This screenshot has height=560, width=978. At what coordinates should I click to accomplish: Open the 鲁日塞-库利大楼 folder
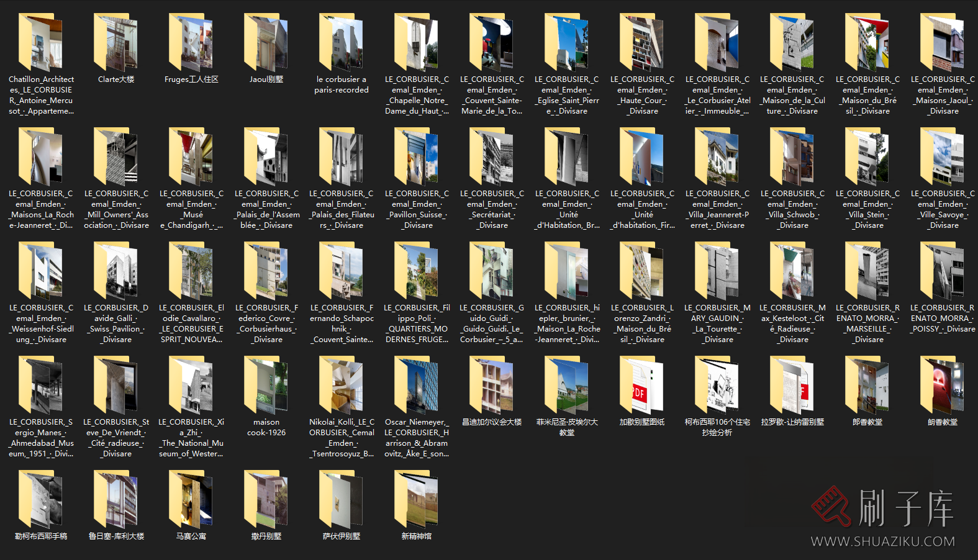pos(115,500)
